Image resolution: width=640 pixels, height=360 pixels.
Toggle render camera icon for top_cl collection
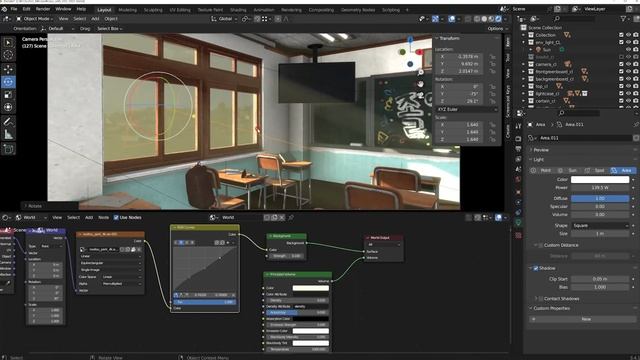(x=636, y=86)
